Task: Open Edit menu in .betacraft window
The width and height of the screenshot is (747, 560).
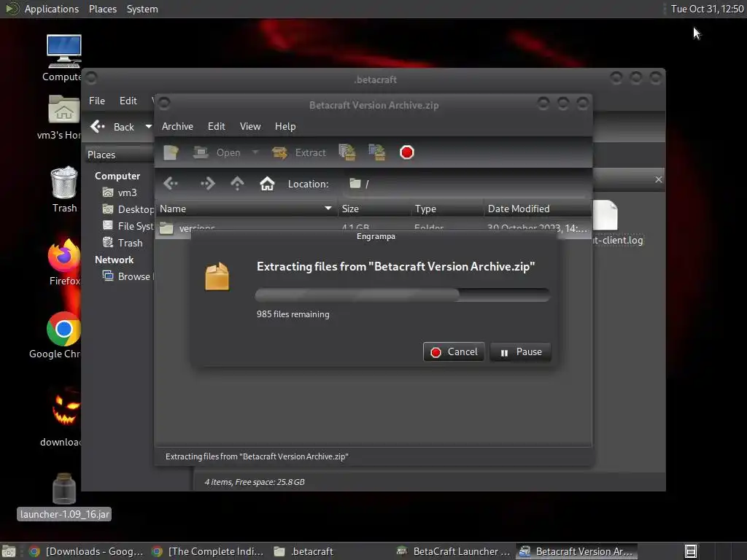Action: [128, 101]
